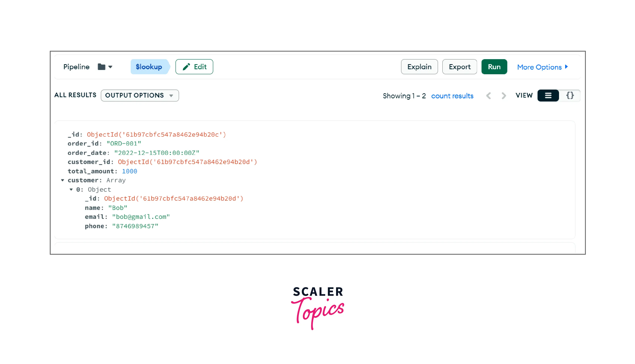Click the Run button to execute pipeline
The width and height of the screenshot is (635, 364).
click(x=495, y=67)
